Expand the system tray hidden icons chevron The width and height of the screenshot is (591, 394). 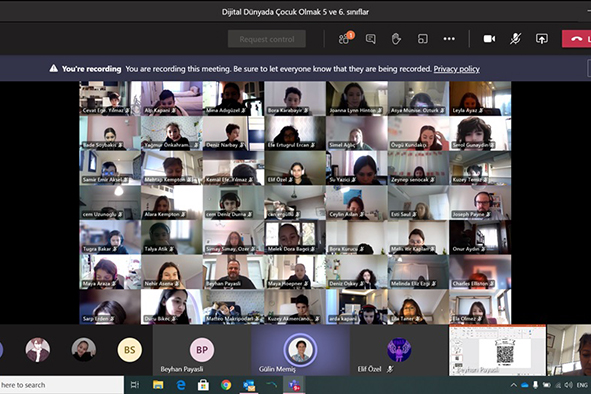pyautogui.click(x=513, y=385)
